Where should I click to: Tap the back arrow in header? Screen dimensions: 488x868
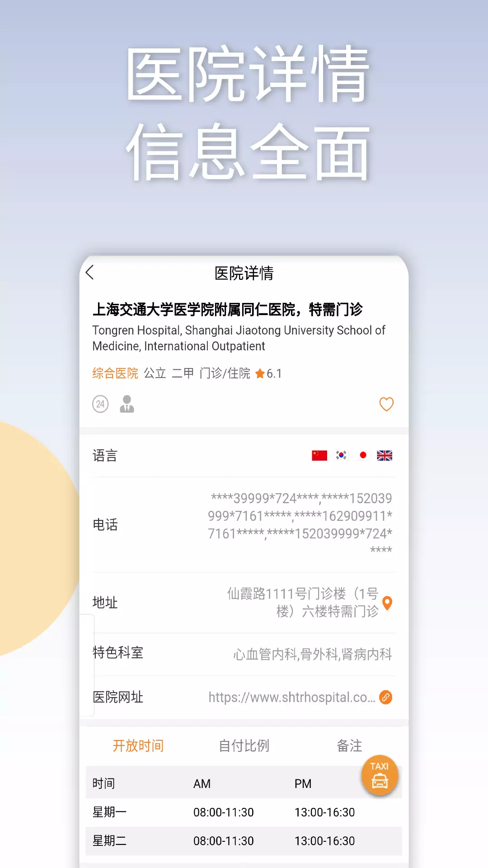(89, 273)
